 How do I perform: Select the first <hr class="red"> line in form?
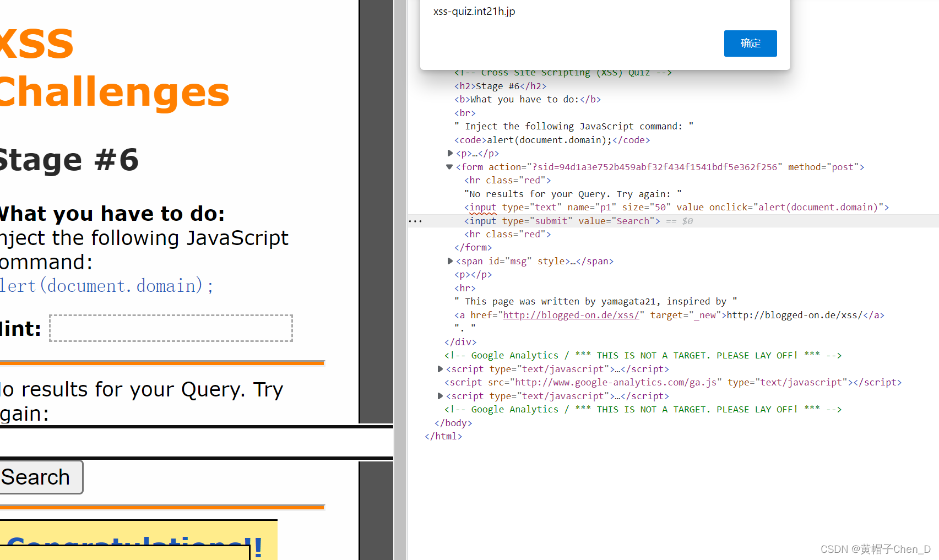point(507,180)
